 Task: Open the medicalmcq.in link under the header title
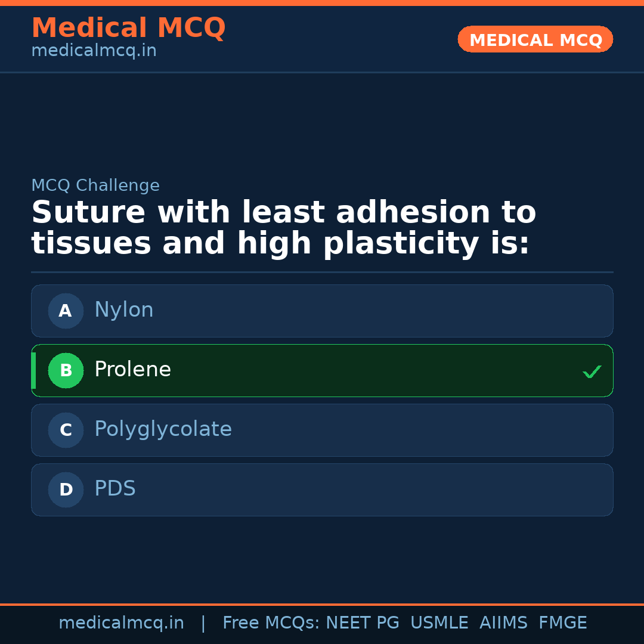click(x=94, y=51)
